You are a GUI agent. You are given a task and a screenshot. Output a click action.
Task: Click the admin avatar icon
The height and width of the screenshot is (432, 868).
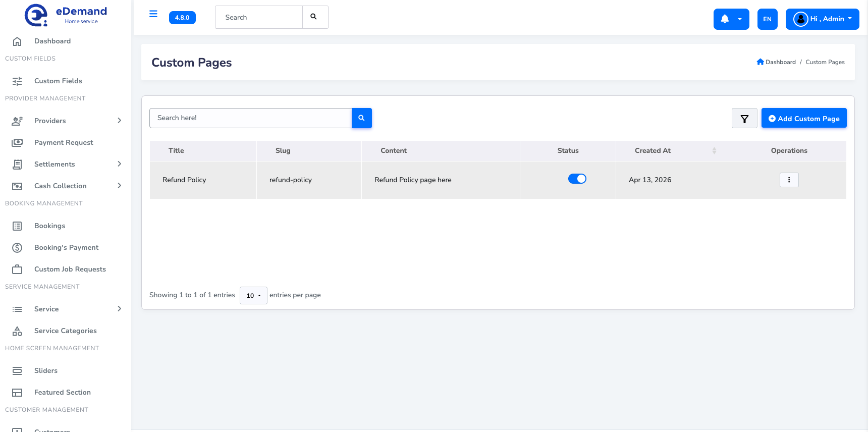(x=800, y=19)
